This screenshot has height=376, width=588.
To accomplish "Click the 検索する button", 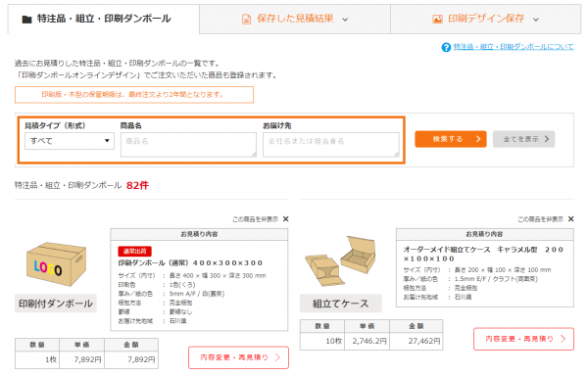I will click(x=451, y=139).
